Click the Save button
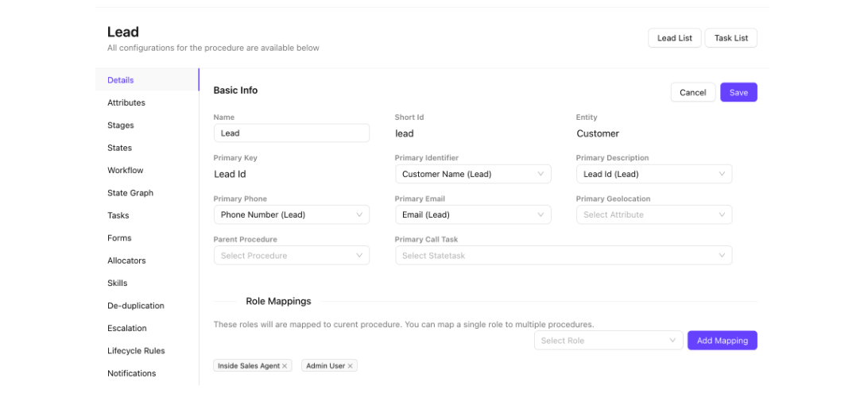The width and height of the screenshot is (868, 405). click(x=738, y=93)
